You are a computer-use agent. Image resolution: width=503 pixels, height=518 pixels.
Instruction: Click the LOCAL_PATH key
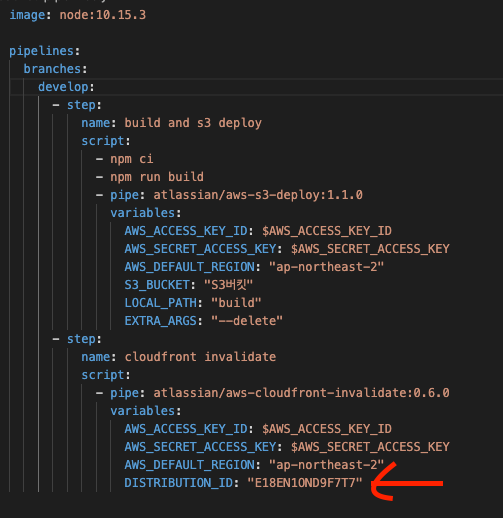160,303
